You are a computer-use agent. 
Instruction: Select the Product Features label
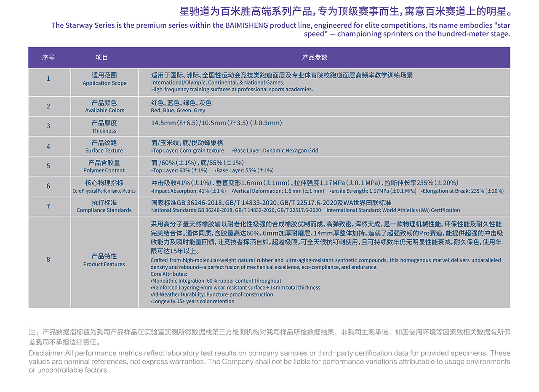tap(104, 265)
